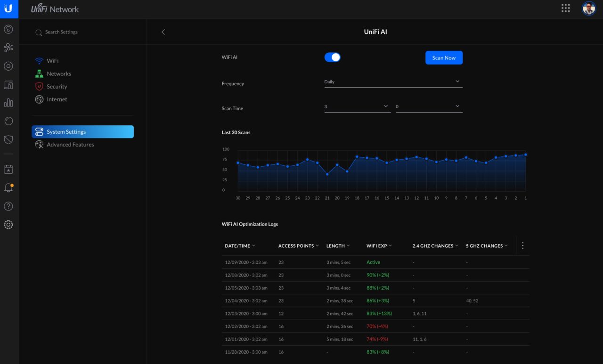
Task: Open the circular target icon in sidebar
Action: [8, 66]
